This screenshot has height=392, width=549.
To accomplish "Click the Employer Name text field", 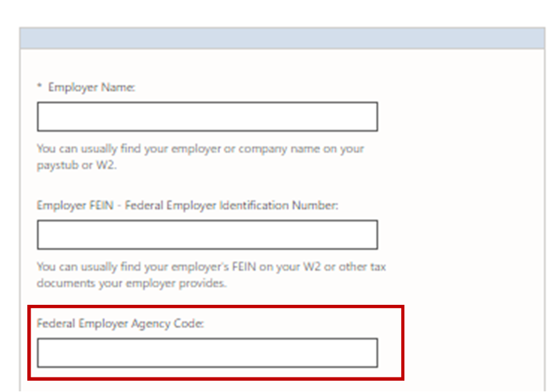I will click(207, 116).
